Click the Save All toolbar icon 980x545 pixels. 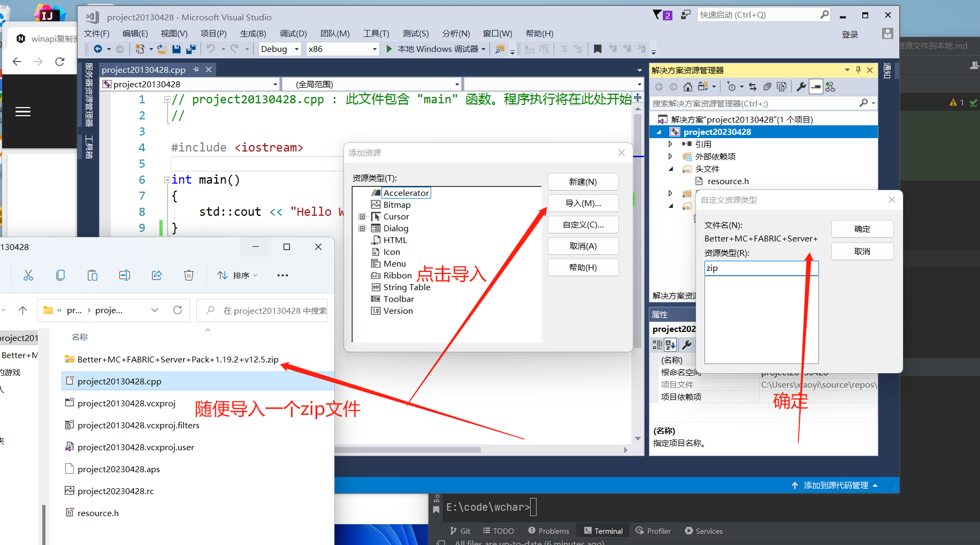click(190, 49)
